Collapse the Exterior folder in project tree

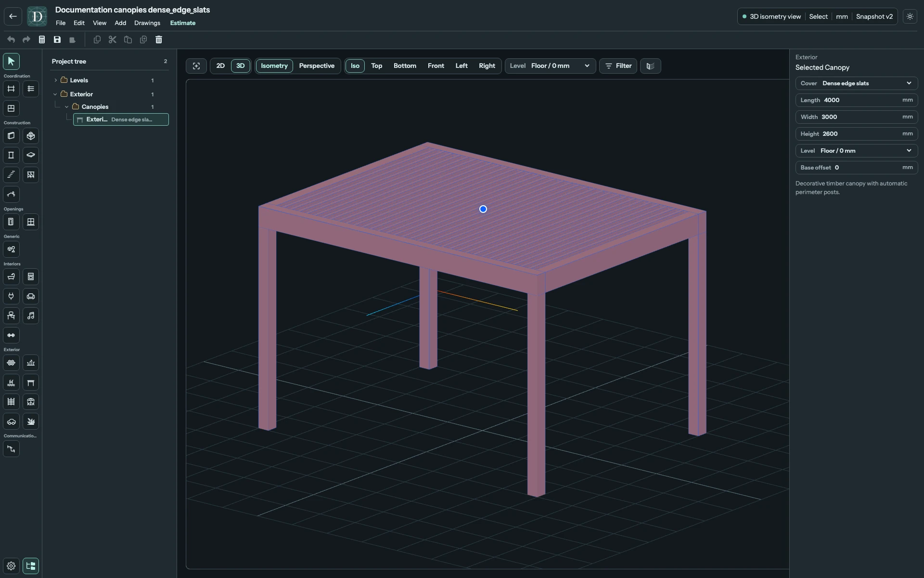pyautogui.click(x=55, y=94)
